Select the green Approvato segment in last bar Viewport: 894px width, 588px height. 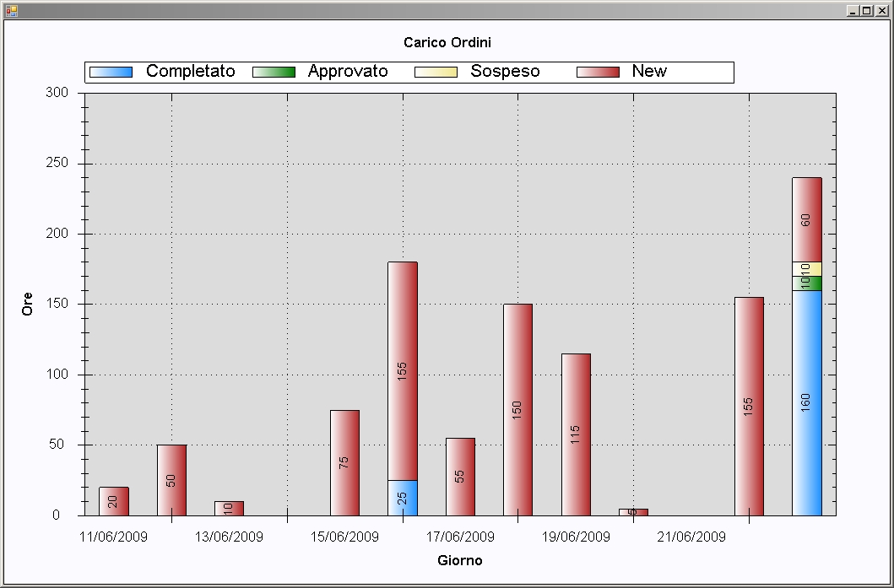pyautogui.click(x=807, y=283)
